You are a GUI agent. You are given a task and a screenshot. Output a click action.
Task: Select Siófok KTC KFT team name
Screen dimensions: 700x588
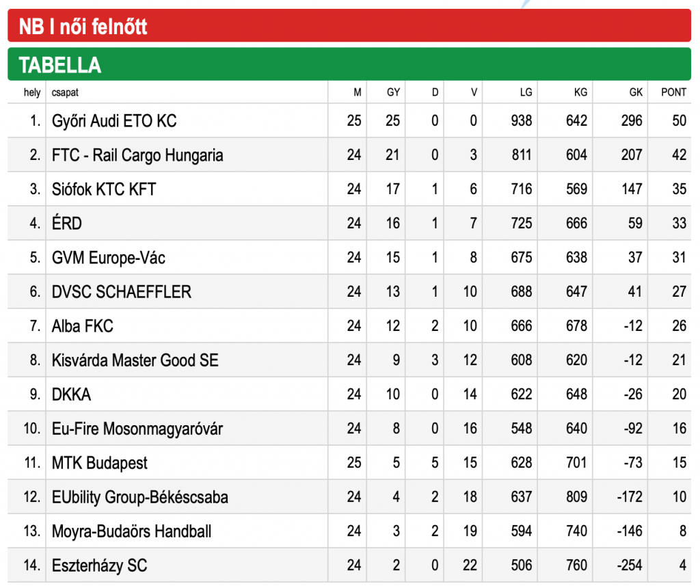coord(104,189)
